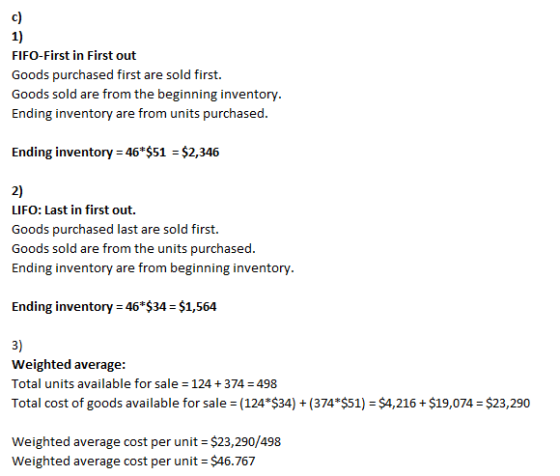Image resolution: width=560 pixels, height=476 pixels.
Task: Click 'Goods sold are from the beginning inventory.'
Action: point(146,94)
